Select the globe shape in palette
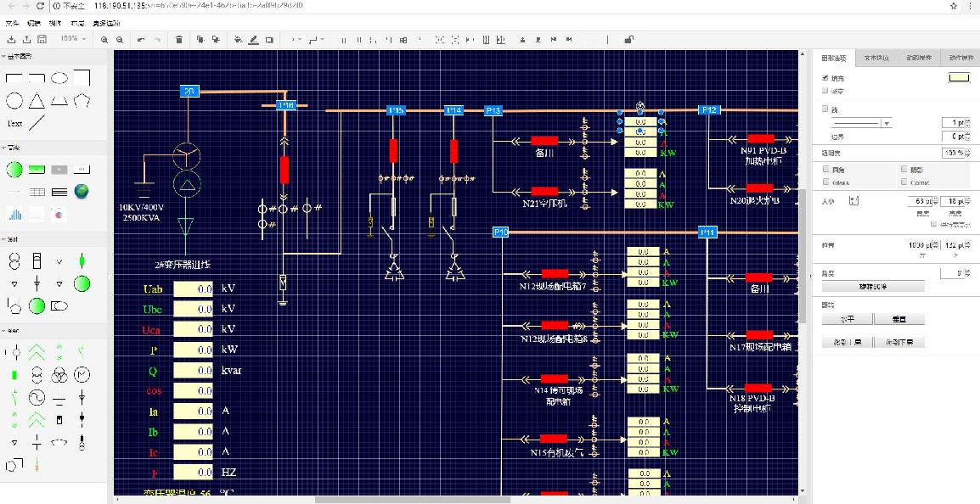This screenshot has height=504, width=980. [82, 192]
